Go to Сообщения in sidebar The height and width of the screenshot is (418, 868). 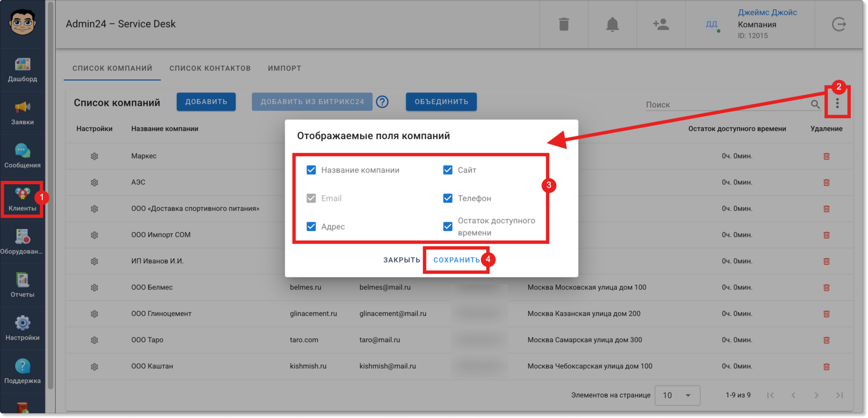coord(22,156)
